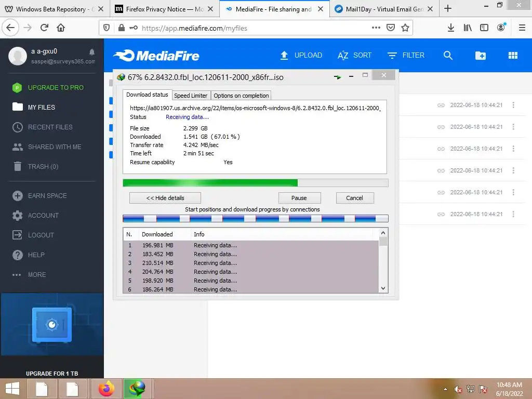Viewport: 532px width, 399px height.
Task: Open the Filter control in MediaFire
Action: click(x=406, y=55)
